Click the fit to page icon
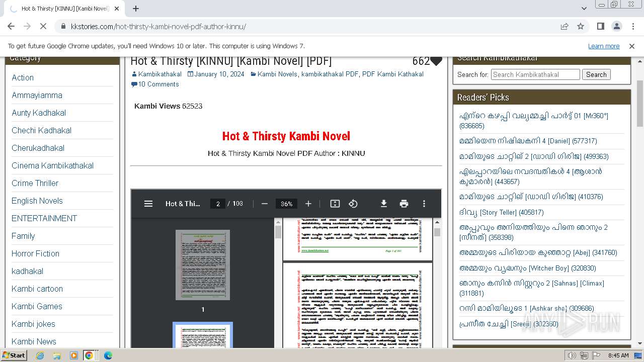The width and height of the screenshot is (644, 362). pyautogui.click(x=335, y=204)
